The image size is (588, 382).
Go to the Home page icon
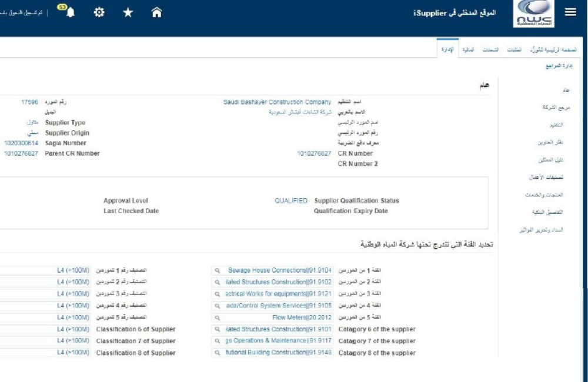tap(156, 12)
